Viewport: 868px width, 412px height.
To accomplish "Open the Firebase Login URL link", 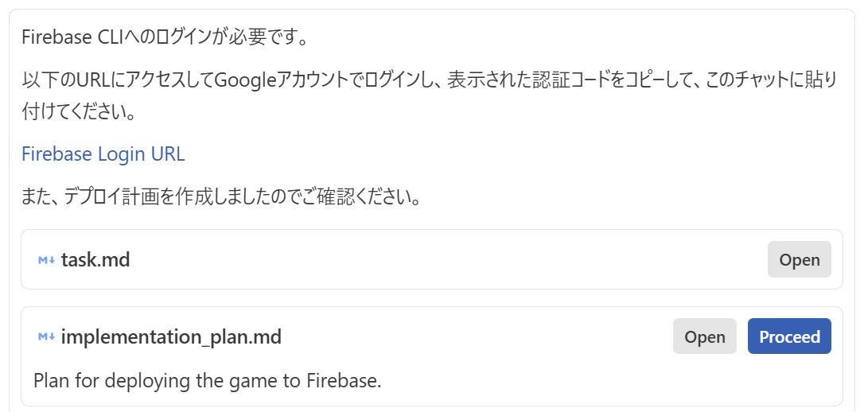I will (103, 154).
